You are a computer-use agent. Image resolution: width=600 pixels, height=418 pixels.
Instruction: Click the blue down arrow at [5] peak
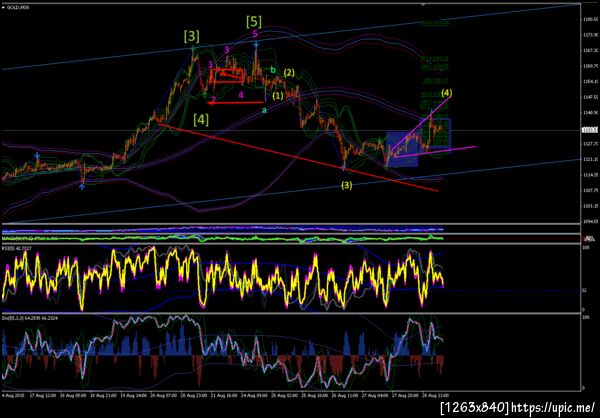[x=256, y=44]
